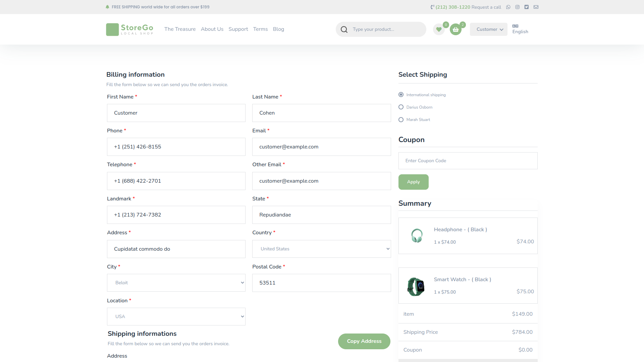Click the search magnifier icon
The height and width of the screenshot is (362, 644).
point(344,29)
